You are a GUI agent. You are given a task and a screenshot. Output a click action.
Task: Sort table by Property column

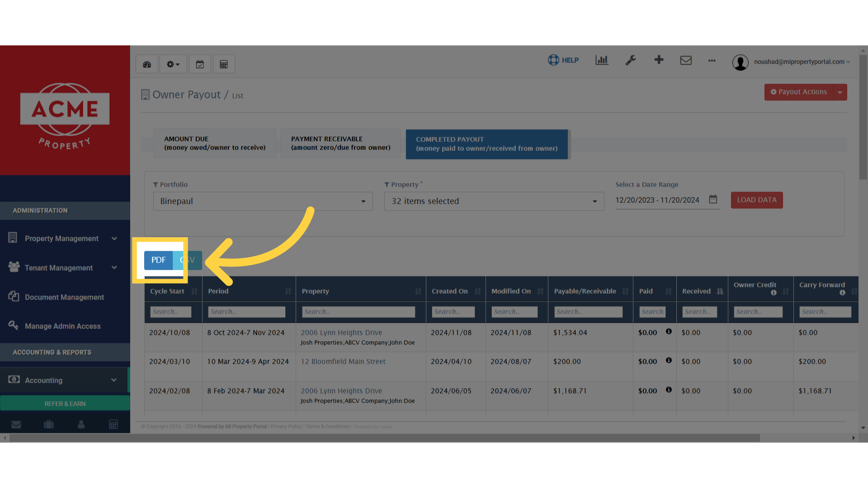pos(361,291)
